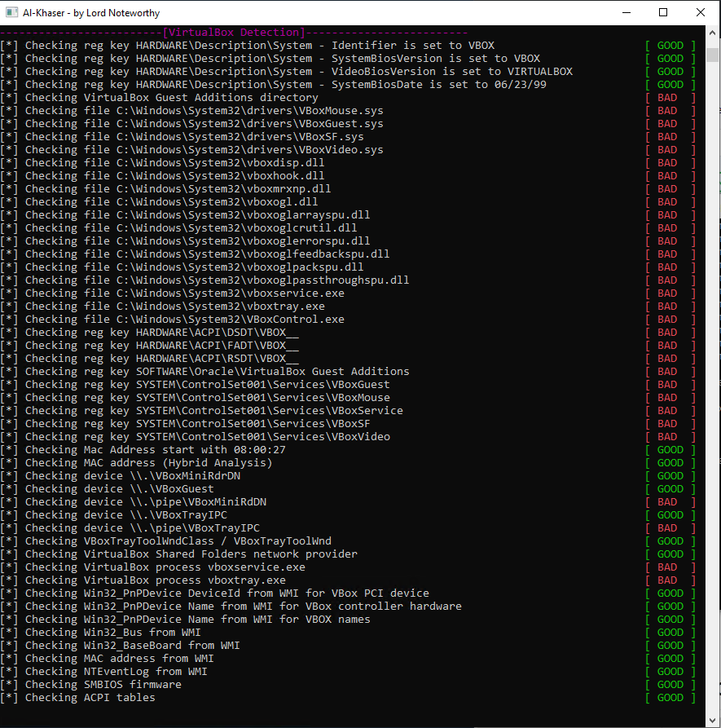Click the device \\.\VBoxMiniRdrDN line
The width and height of the screenshot is (721, 728).
point(348,476)
